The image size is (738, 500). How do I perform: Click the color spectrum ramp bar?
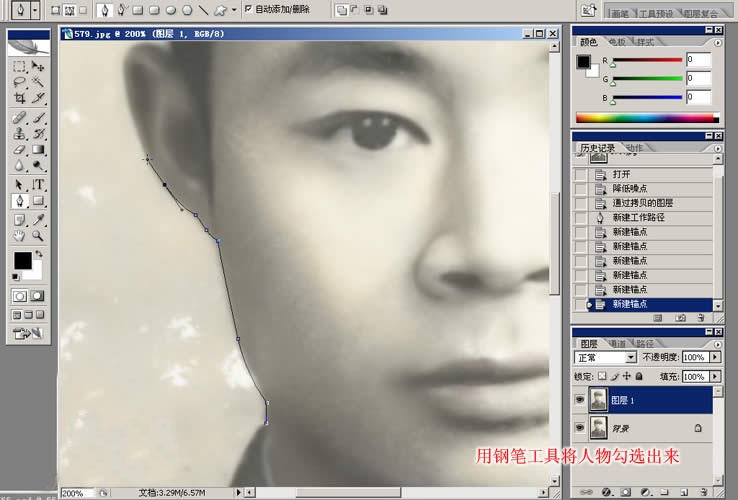646,118
